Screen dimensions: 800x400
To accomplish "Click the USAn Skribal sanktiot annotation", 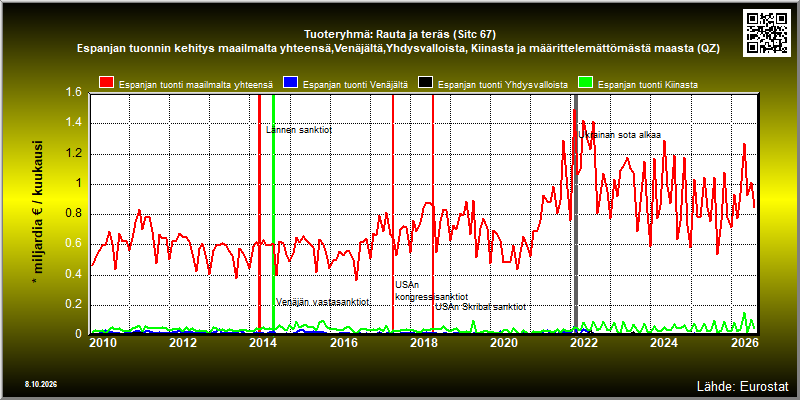I will (x=481, y=307).
